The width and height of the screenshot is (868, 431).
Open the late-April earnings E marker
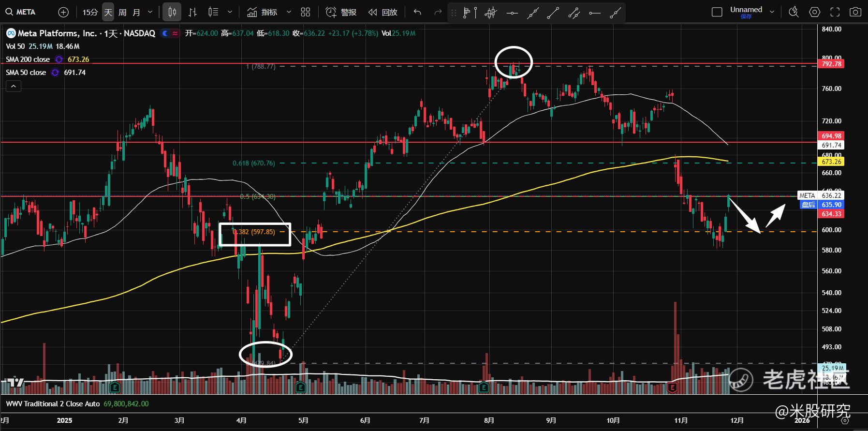tap(300, 387)
